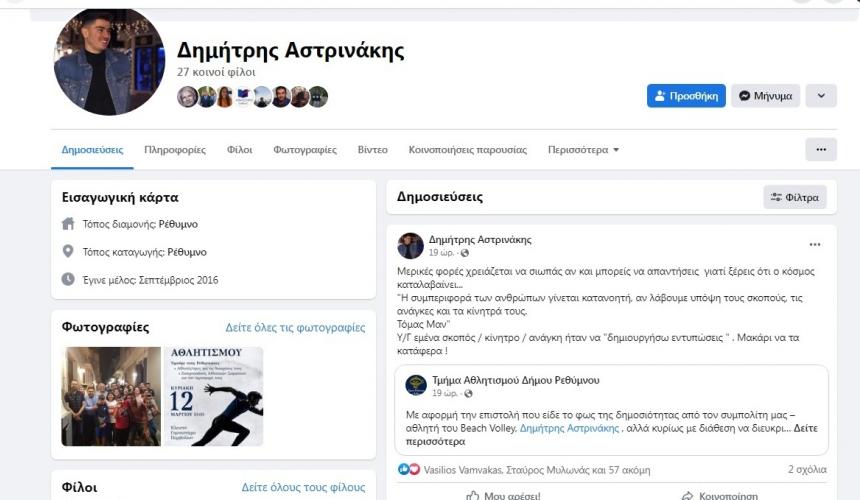Click the post author's small profile picture
This screenshot has width=860, height=500.
pyautogui.click(x=410, y=246)
